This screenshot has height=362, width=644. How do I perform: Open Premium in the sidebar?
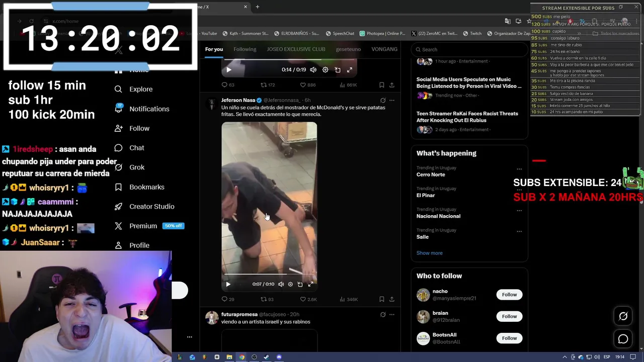tap(149, 226)
